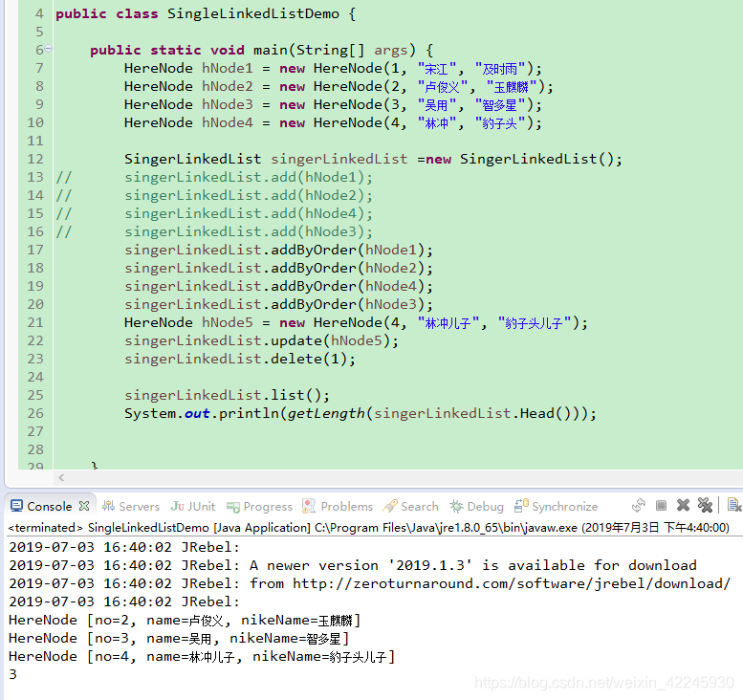This screenshot has width=743, height=700.
Task: Switch to the Progress tab
Action: [259, 506]
